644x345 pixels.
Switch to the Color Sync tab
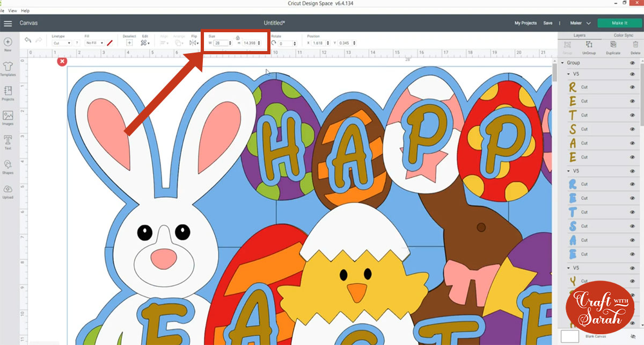[623, 35]
